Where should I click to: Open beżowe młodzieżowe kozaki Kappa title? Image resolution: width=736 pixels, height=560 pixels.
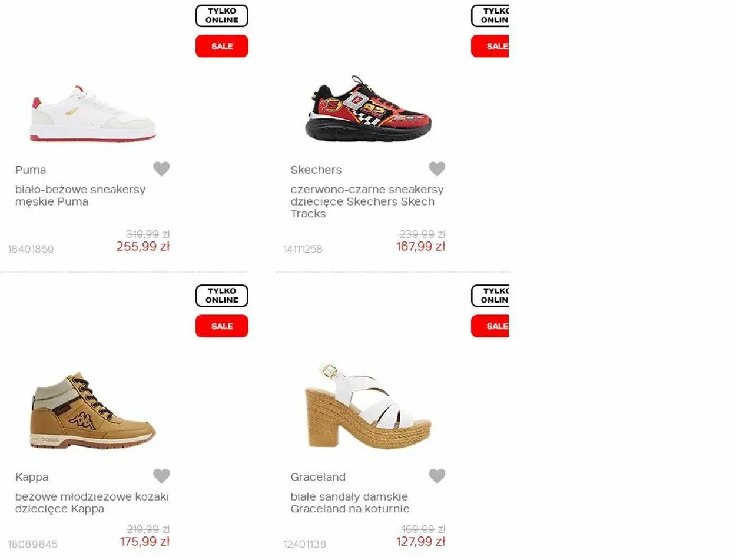coord(92,503)
